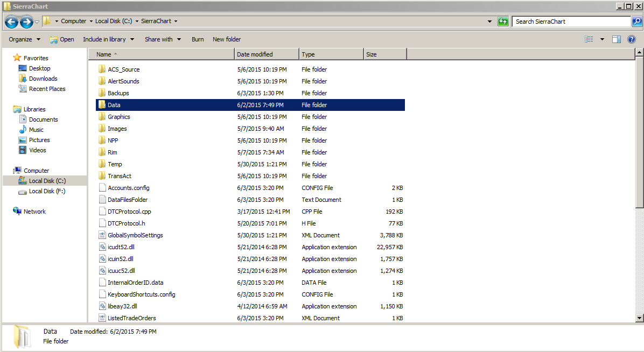This screenshot has height=352, width=644.
Task: Click the Burn button
Action: coord(198,39)
